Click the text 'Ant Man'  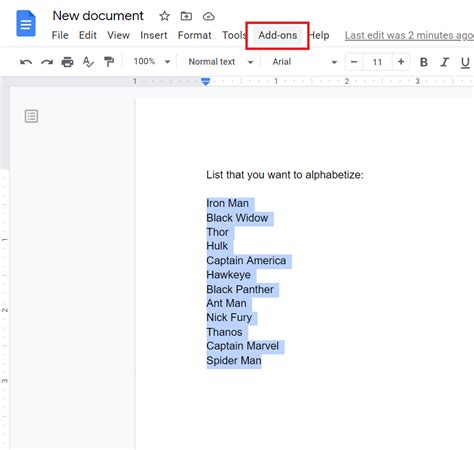click(226, 303)
